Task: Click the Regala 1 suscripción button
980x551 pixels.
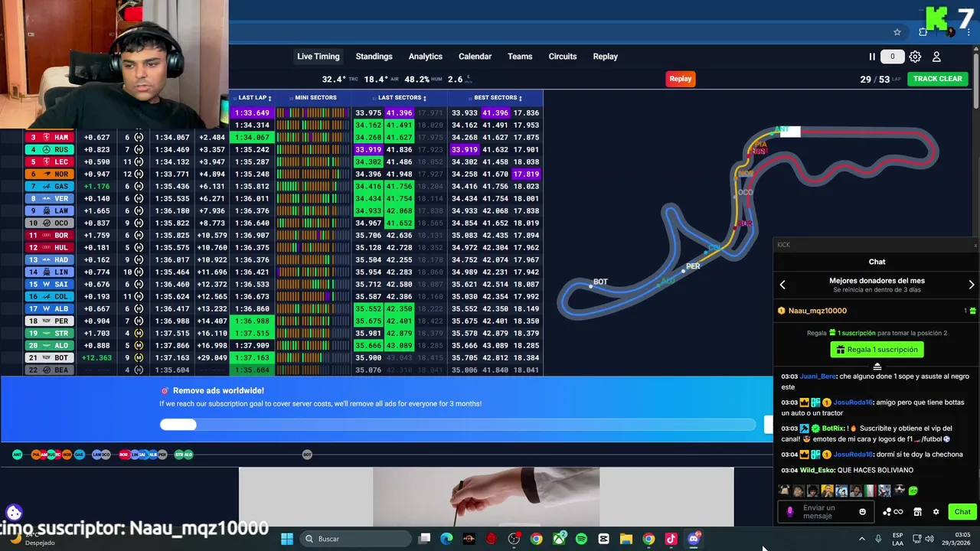Action: coord(877,350)
